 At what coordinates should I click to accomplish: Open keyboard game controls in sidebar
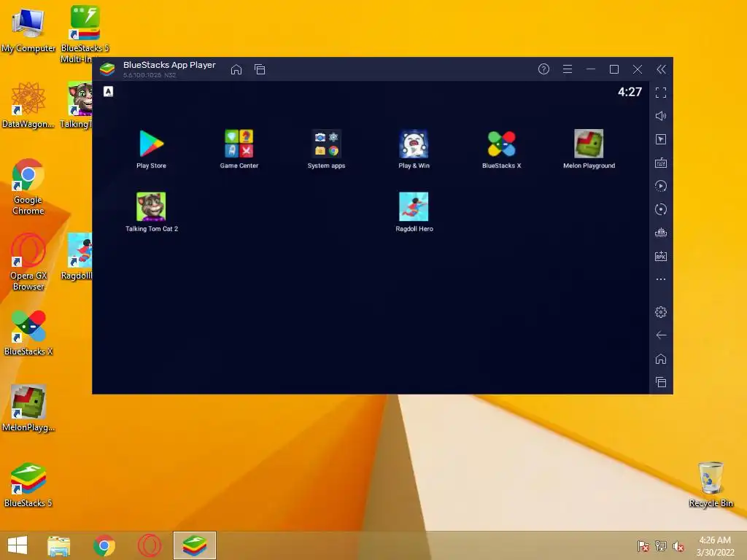(661, 163)
